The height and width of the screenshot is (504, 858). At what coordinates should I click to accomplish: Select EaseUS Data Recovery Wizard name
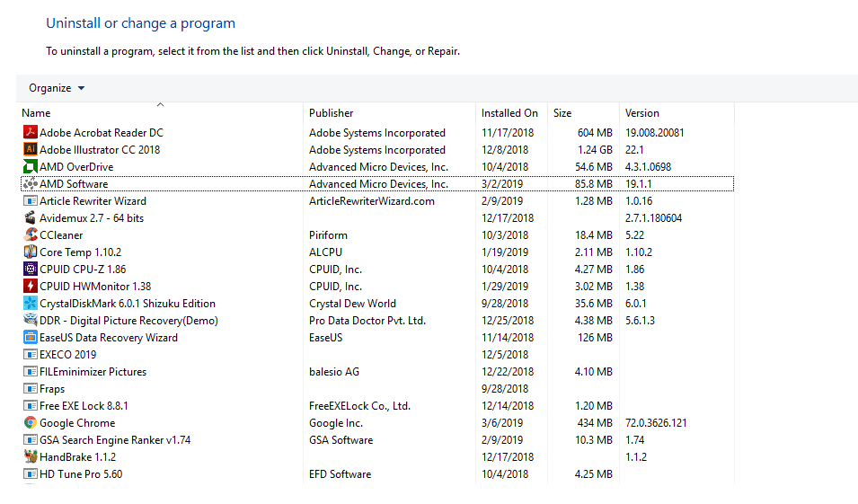pos(109,337)
